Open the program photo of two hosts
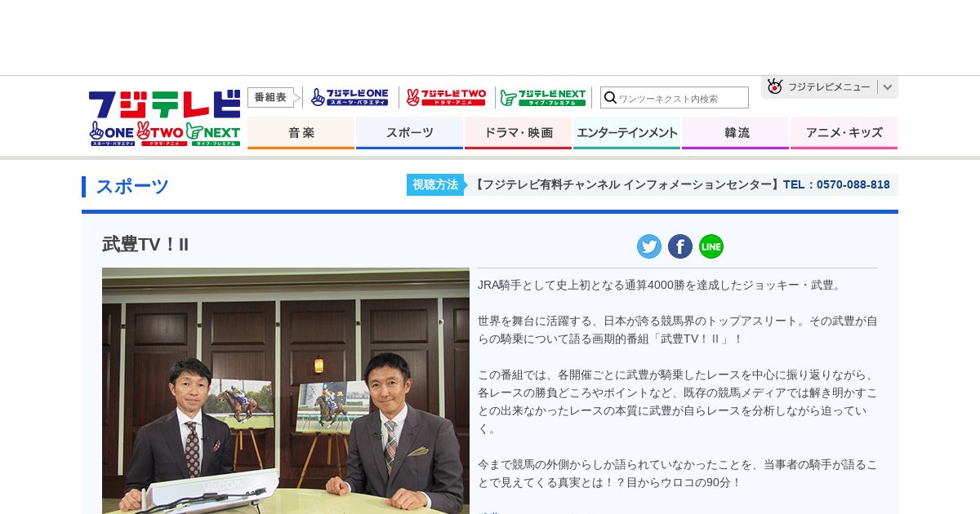The height and width of the screenshot is (514, 980). (x=286, y=391)
